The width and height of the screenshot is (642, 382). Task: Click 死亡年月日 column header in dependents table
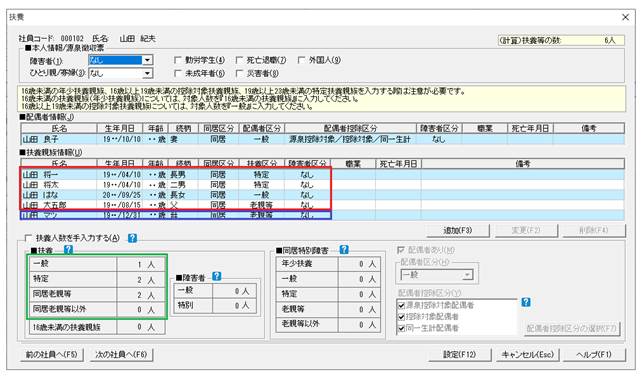point(398,164)
